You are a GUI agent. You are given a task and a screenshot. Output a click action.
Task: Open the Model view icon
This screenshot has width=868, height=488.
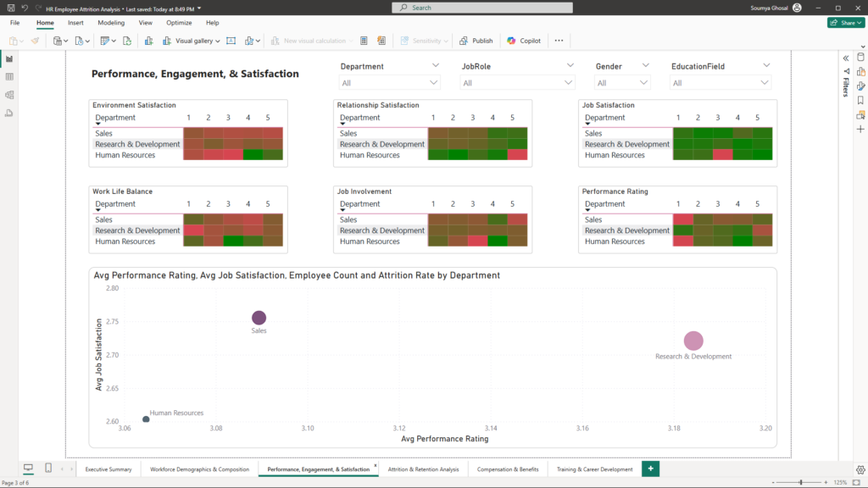[9, 95]
